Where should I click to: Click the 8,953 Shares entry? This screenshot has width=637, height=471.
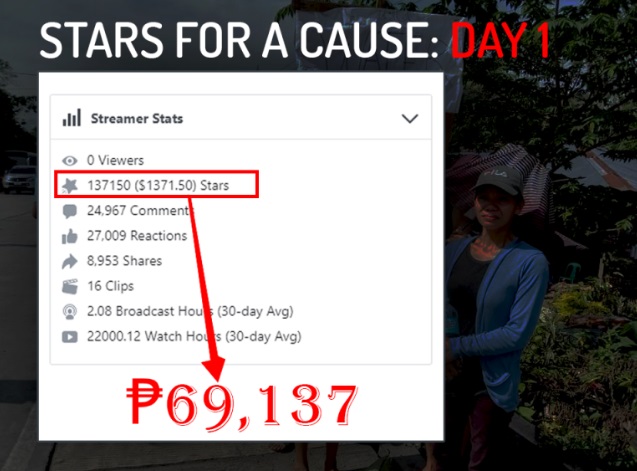tap(124, 261)
